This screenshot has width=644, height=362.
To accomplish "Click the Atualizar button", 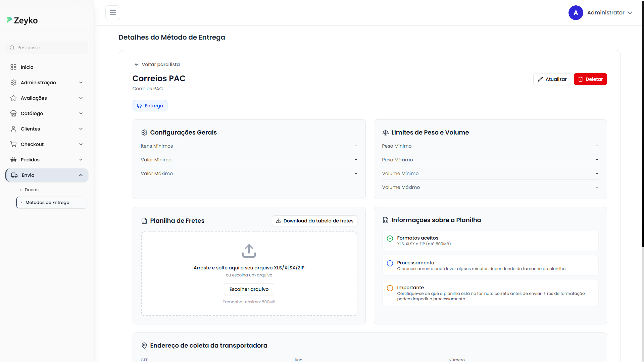I will click(x=552, y=79).
